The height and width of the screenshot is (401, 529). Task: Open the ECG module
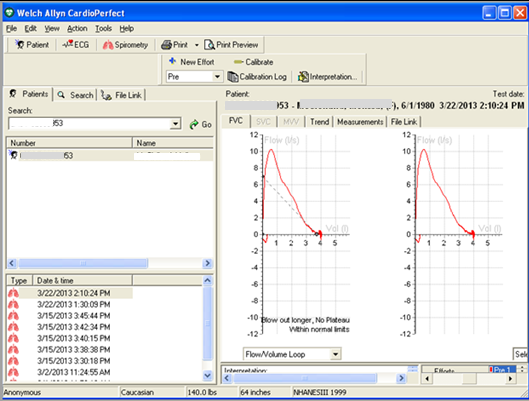click(76, 45)
